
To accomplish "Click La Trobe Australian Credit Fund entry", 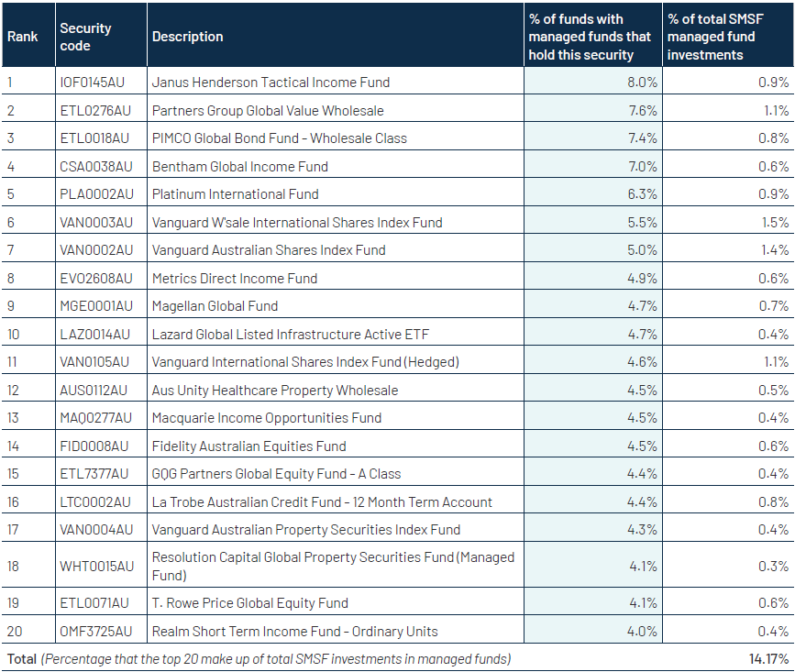I will [x=322, y=502].
